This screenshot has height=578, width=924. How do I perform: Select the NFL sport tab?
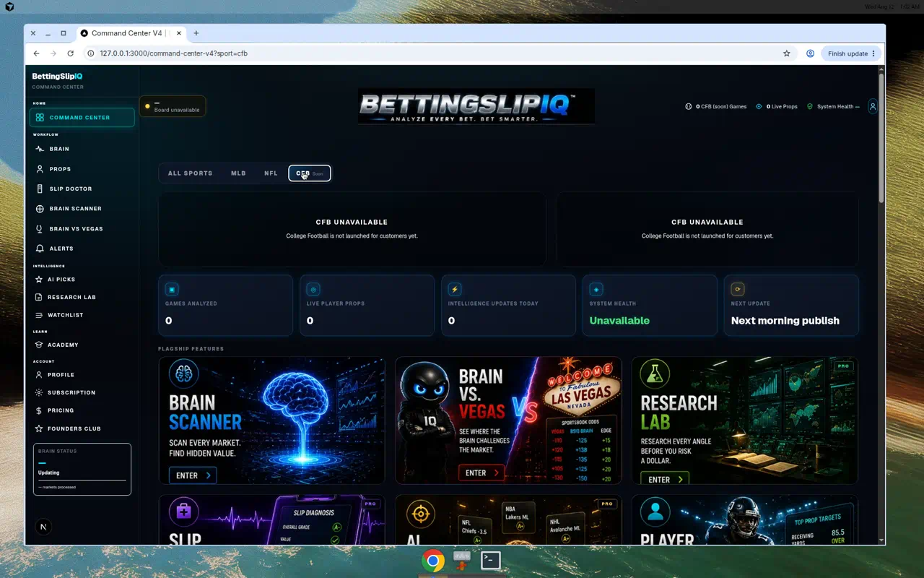271,173
